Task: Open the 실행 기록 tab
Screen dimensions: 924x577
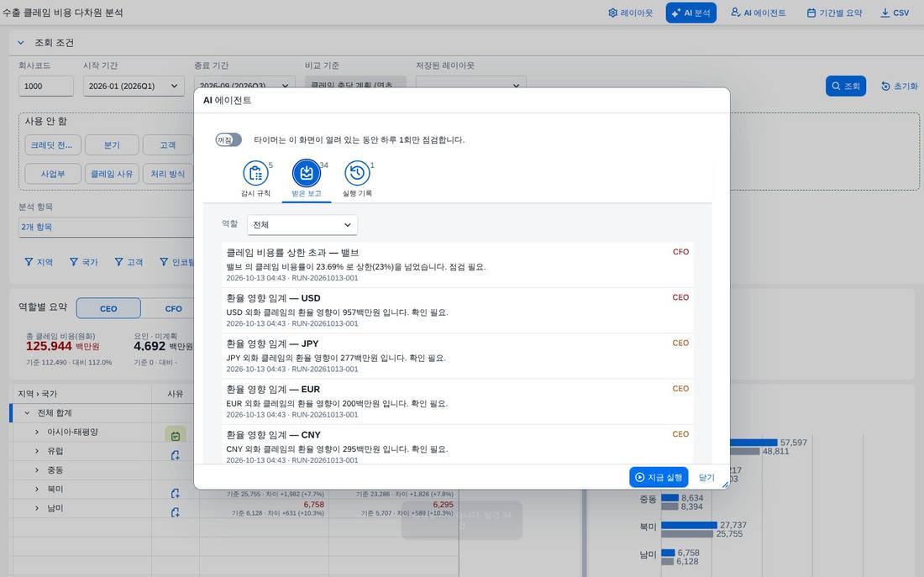Action: [357, 179]
